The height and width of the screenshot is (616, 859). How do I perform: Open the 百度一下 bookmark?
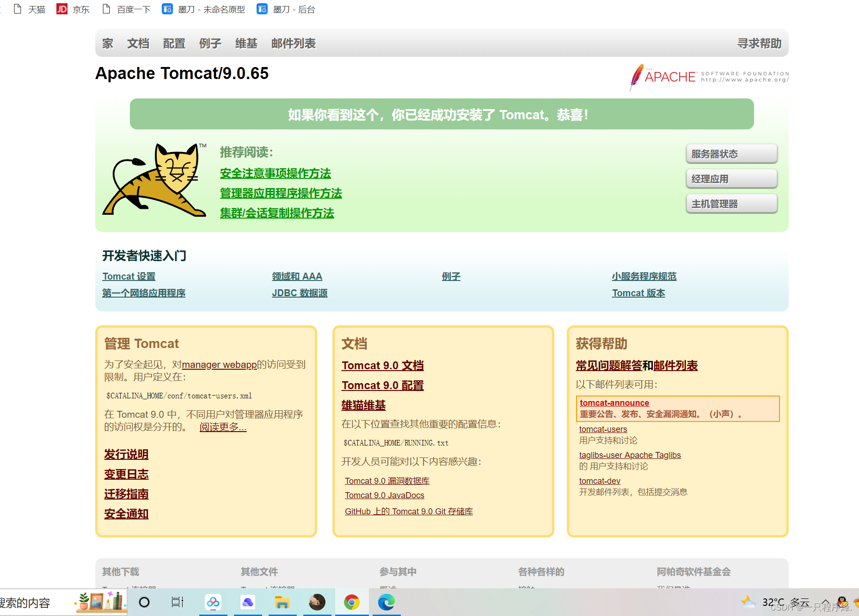coord(126,9)
